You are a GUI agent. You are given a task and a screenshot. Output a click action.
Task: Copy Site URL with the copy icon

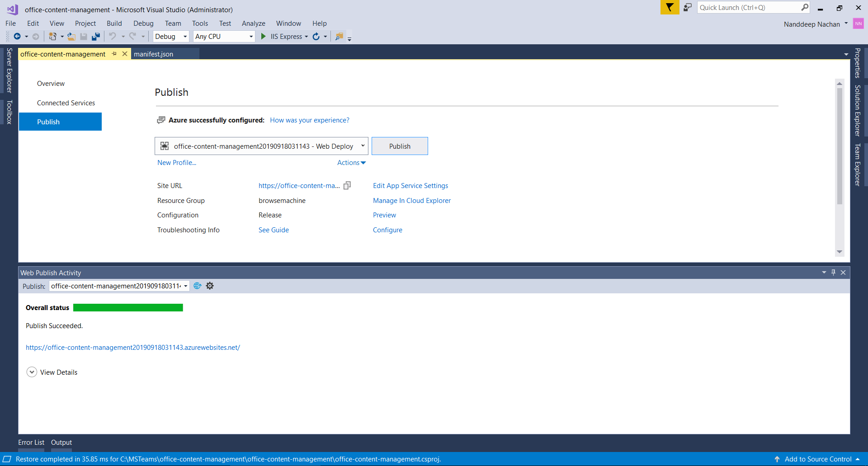(x=347, y=186)
